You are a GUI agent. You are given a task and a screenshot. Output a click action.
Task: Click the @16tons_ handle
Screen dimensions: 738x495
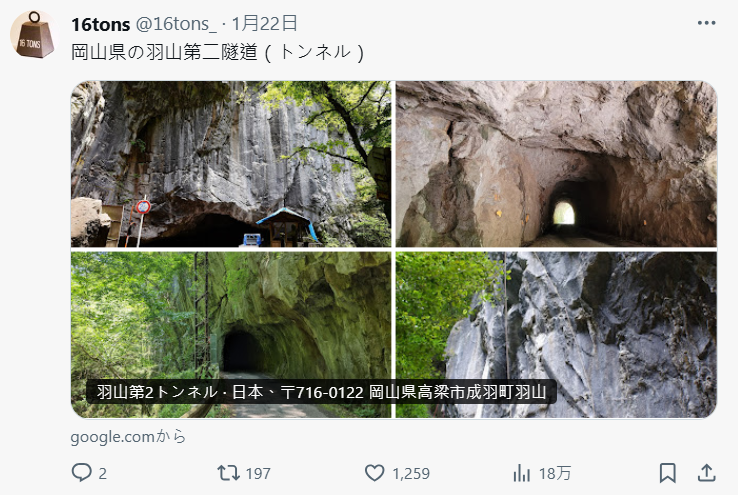(x=176, y=24)
